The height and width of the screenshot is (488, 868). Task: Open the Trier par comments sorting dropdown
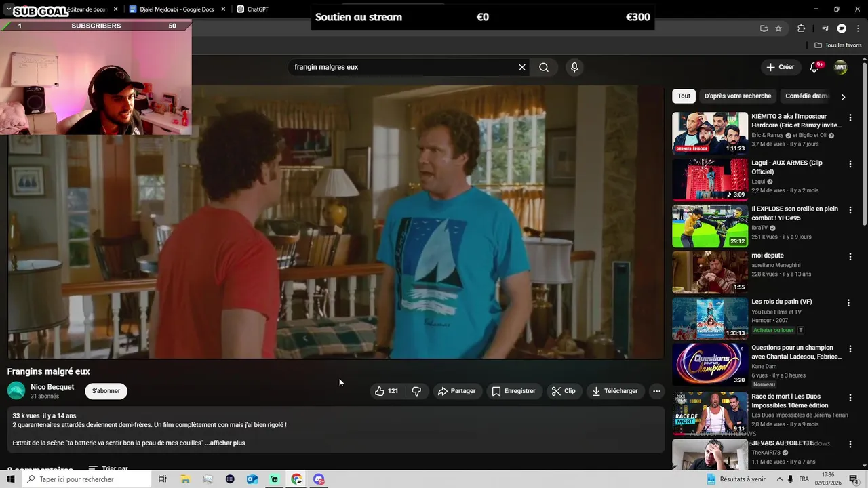coord(108,468)
